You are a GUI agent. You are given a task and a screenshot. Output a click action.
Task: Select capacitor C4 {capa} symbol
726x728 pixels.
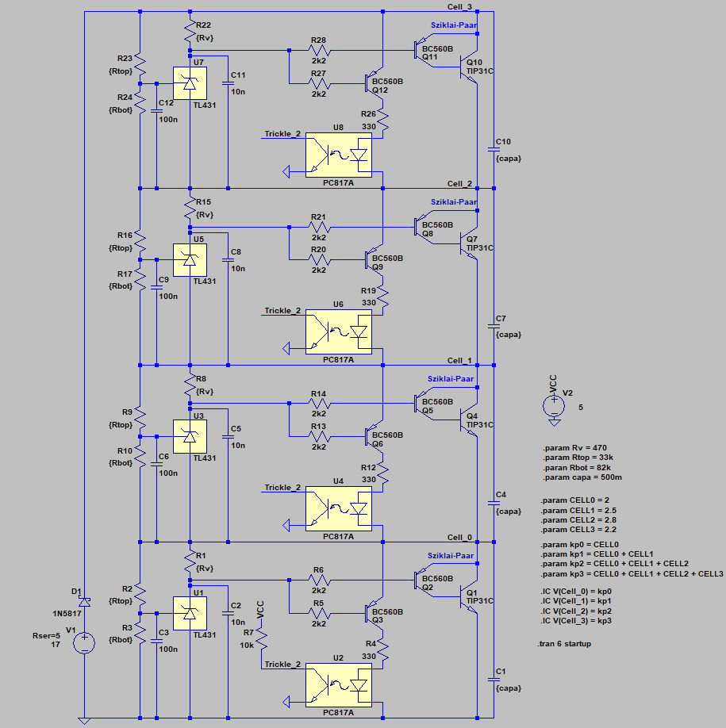coord(494,503)
